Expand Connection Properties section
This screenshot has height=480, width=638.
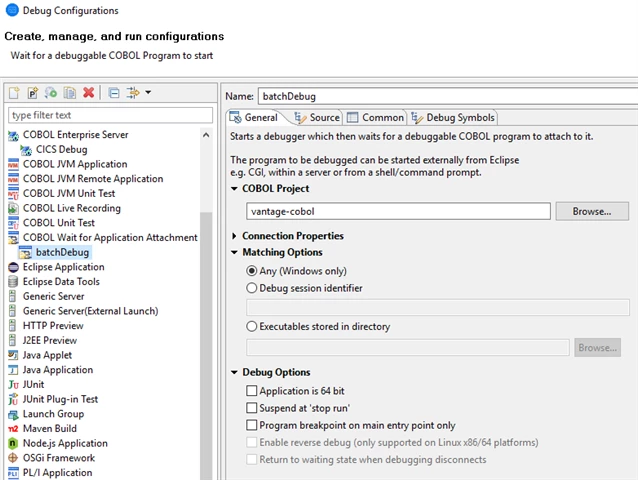[x=234, y=236]
